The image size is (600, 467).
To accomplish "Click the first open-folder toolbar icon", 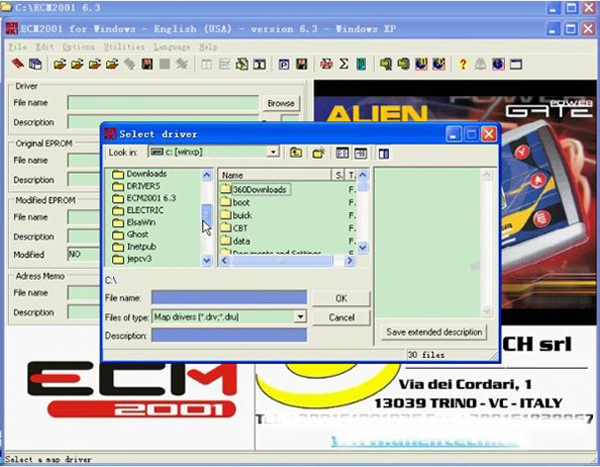I will click(60, 64).
